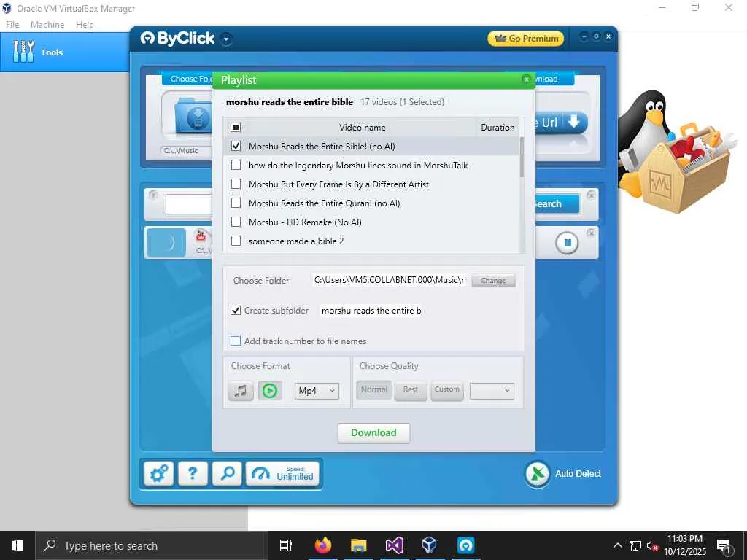Click the Choose Folder path field
Viewport: 747px width, 560px height.
pyautogui.click(x=390, y=280)
